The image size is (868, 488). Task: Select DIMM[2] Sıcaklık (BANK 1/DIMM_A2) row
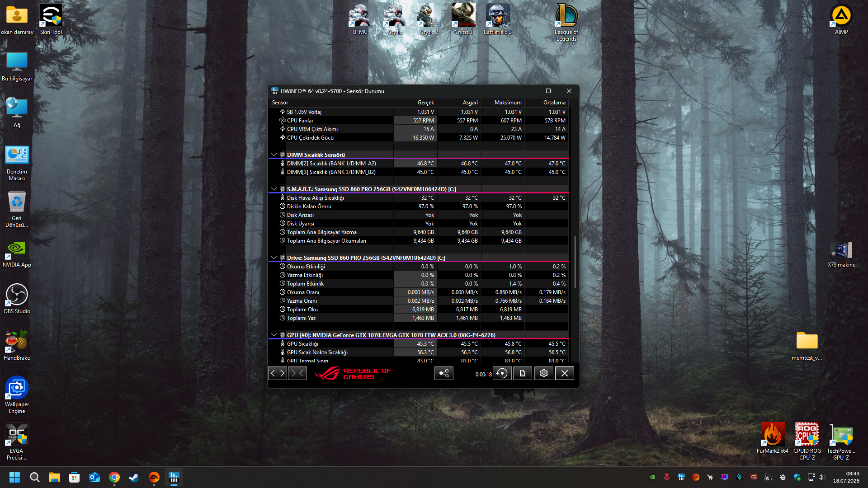click(418, 164)
